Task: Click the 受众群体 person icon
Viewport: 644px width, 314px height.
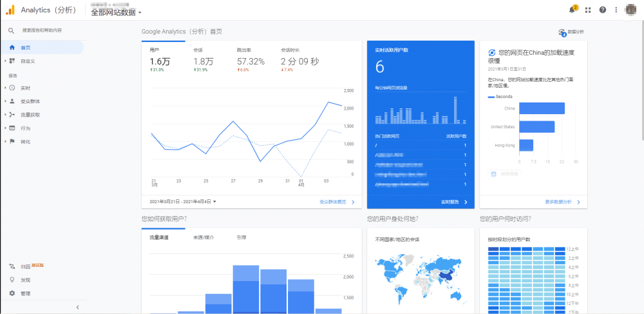Action: pos(12,101)
